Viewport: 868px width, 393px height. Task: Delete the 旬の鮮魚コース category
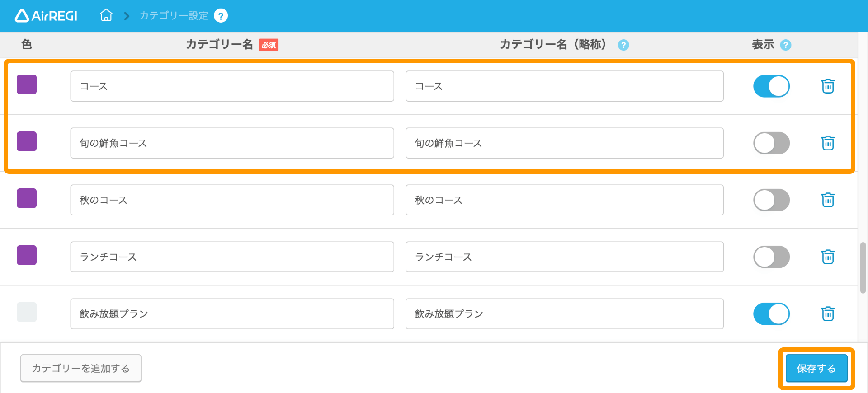(x=828, y=143)
